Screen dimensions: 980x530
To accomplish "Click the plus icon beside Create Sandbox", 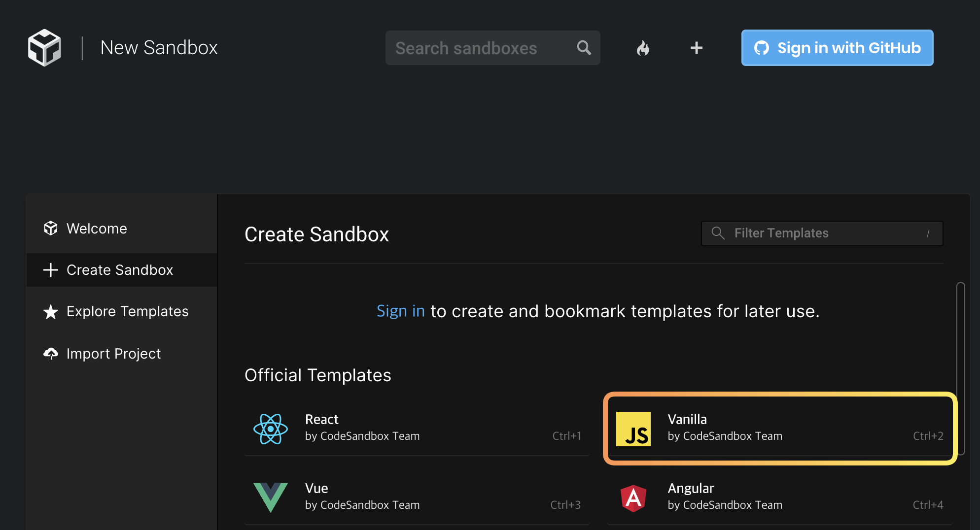I will tap(51, 270).
